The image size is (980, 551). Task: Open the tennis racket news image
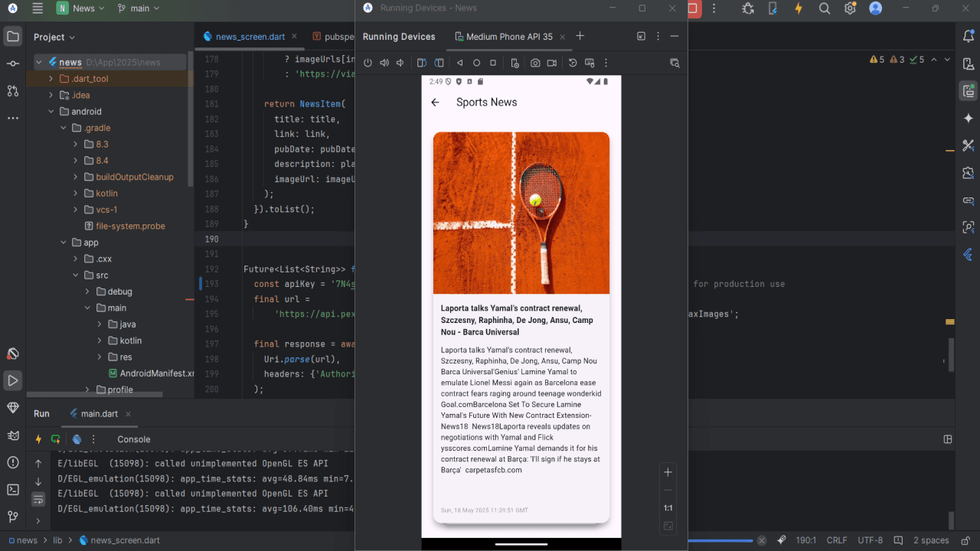point(521,213)
